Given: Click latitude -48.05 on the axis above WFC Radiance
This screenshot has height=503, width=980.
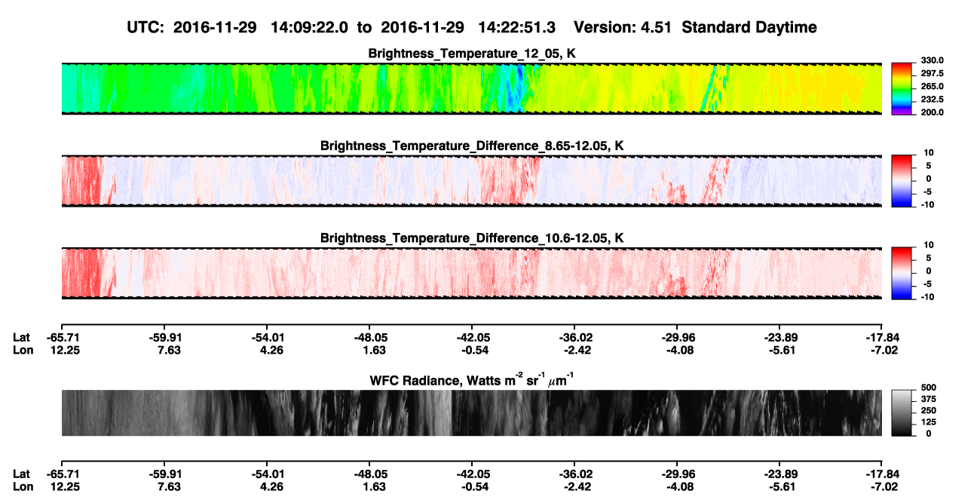Looking at the screenshot, I should 369,337.
